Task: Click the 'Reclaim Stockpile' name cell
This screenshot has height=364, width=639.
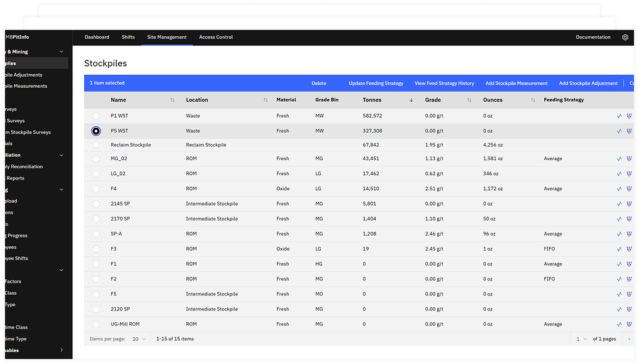Action: click(x=131, y=145)
